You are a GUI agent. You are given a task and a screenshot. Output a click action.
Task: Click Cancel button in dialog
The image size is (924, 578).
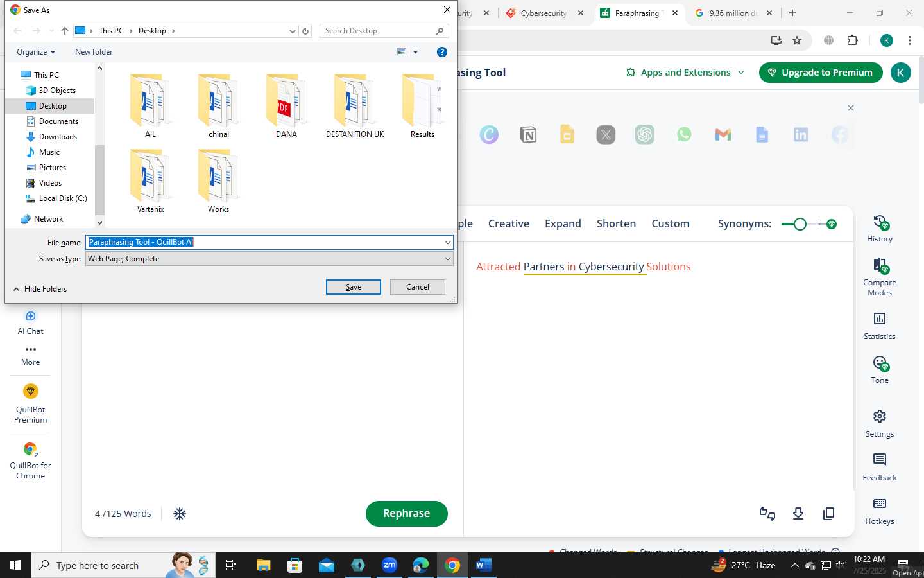(418, 287)
